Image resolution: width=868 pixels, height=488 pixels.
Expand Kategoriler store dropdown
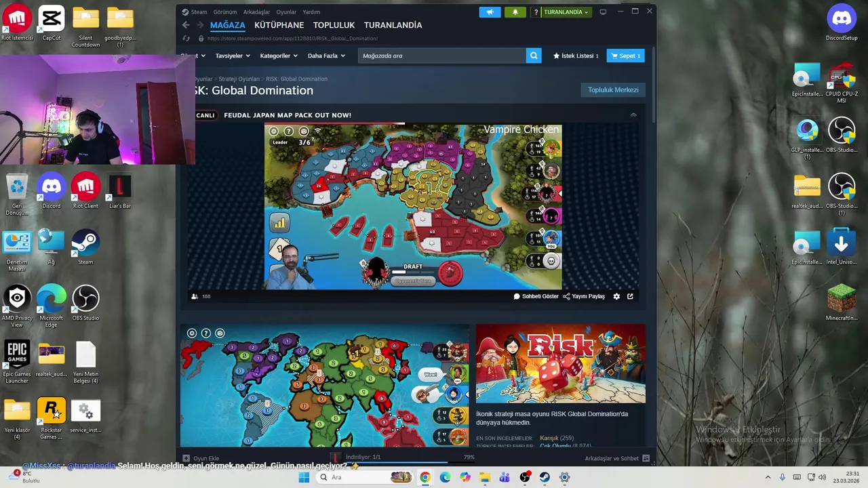[x=278, y=56]
